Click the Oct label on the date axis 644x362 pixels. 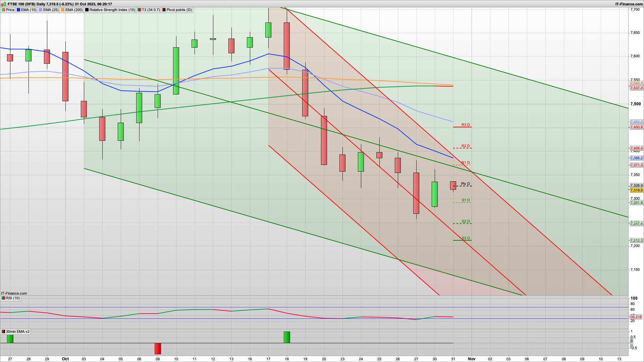pyautogui.click(x=65, y=359)
